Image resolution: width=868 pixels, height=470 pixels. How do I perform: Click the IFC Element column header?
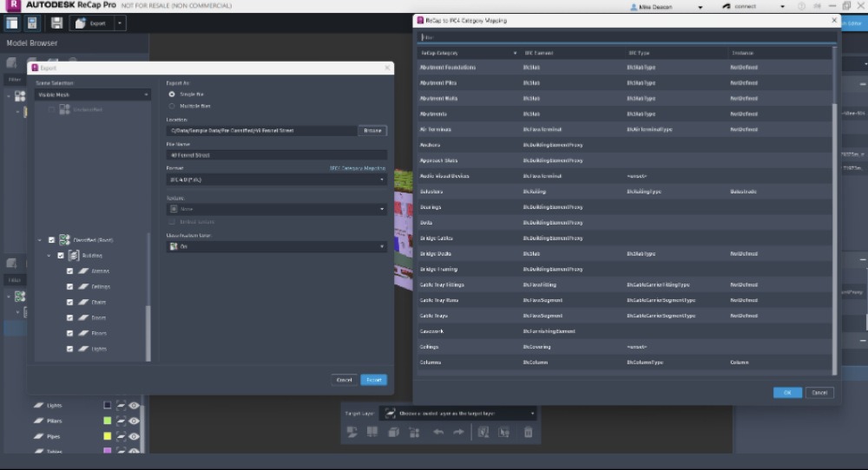click(572, 53)
